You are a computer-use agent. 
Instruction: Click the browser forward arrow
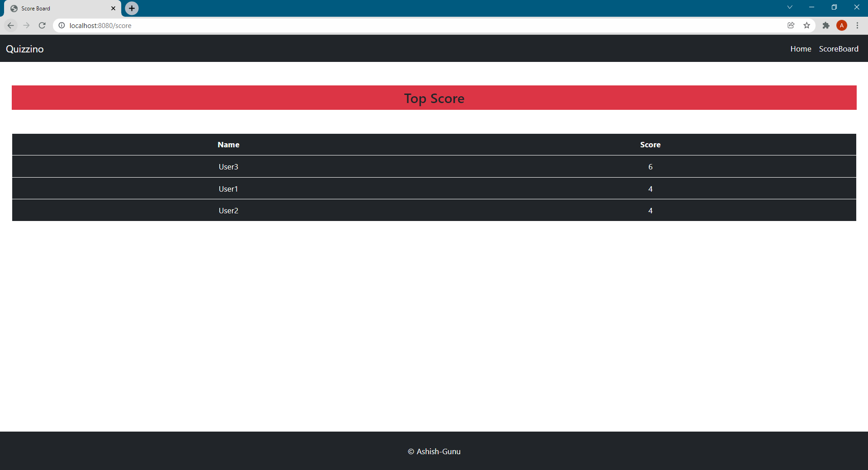coord(26,25)
